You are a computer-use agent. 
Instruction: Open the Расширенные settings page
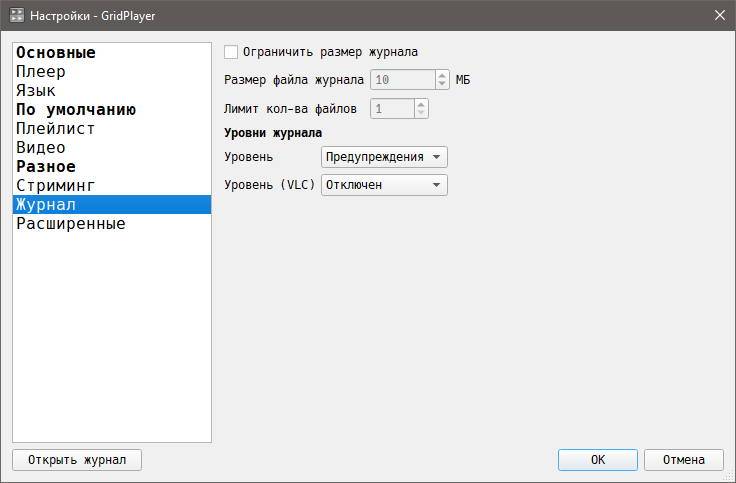tap(112, 223)
